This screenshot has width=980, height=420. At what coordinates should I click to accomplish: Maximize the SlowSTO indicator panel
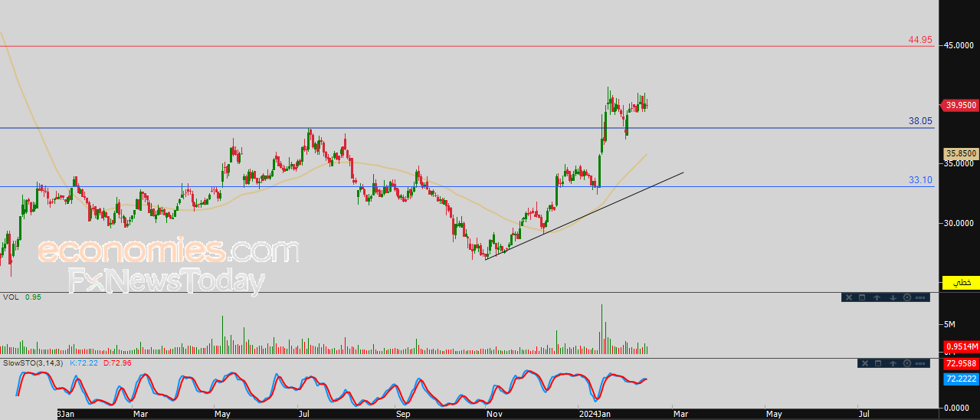(x=878, y=363)
